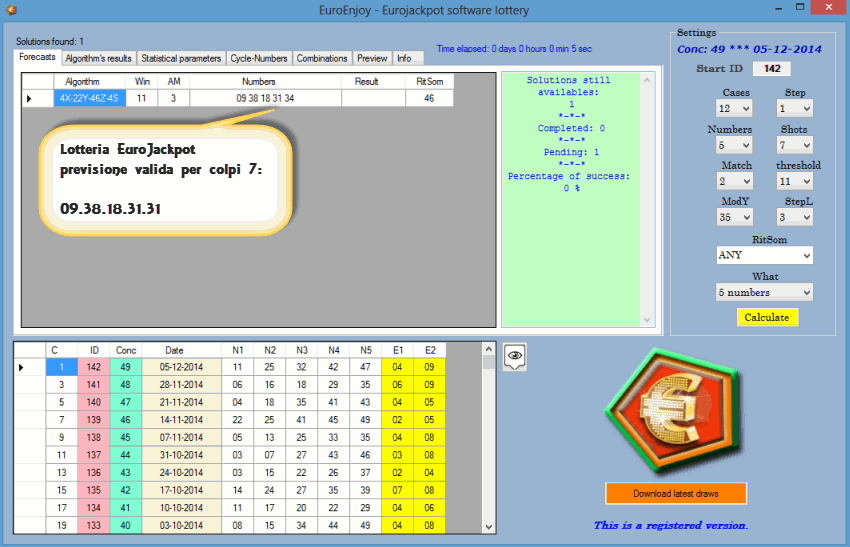Click the Conc cell 45 in draws table

125,437
